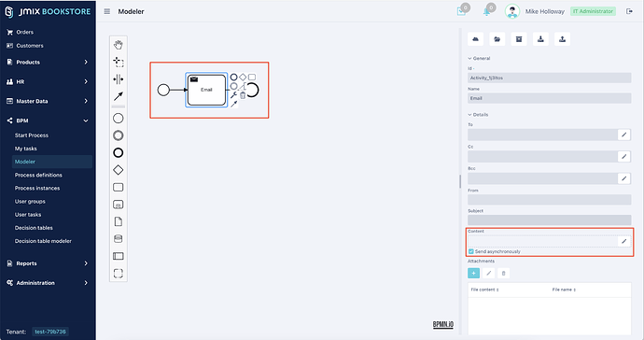Activate the create/remove space tool

click(x=119, y=79)
